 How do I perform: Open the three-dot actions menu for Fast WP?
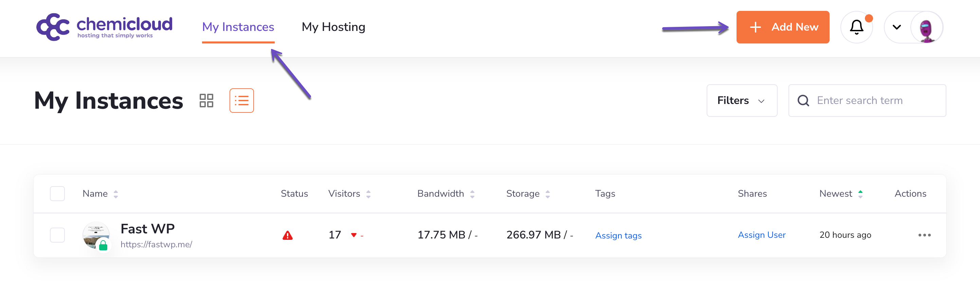click(x=924, y=235)
